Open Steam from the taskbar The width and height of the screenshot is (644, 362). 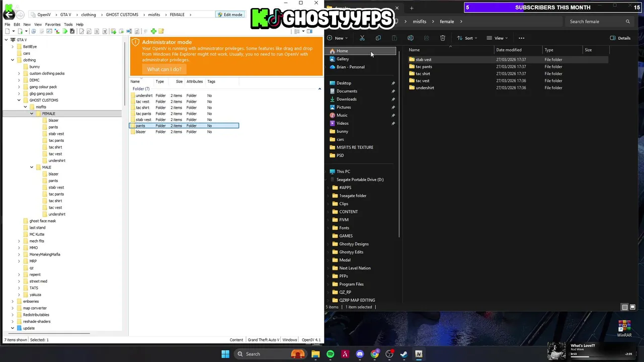pos(404,354)
